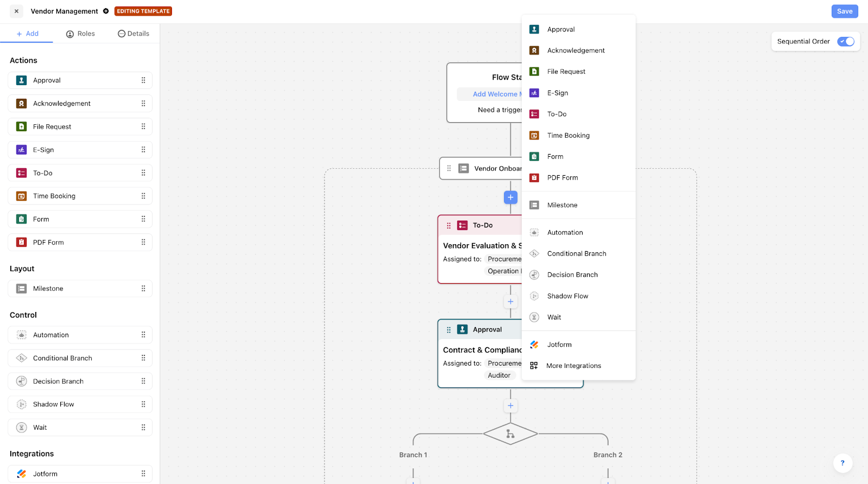Click the Jotform icon in the popup menu
This screenshot has height=484, width=868.
tap(534, 345)
